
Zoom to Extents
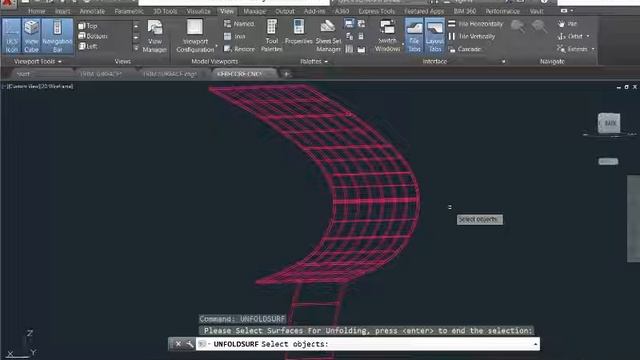(x=572, y=49)
